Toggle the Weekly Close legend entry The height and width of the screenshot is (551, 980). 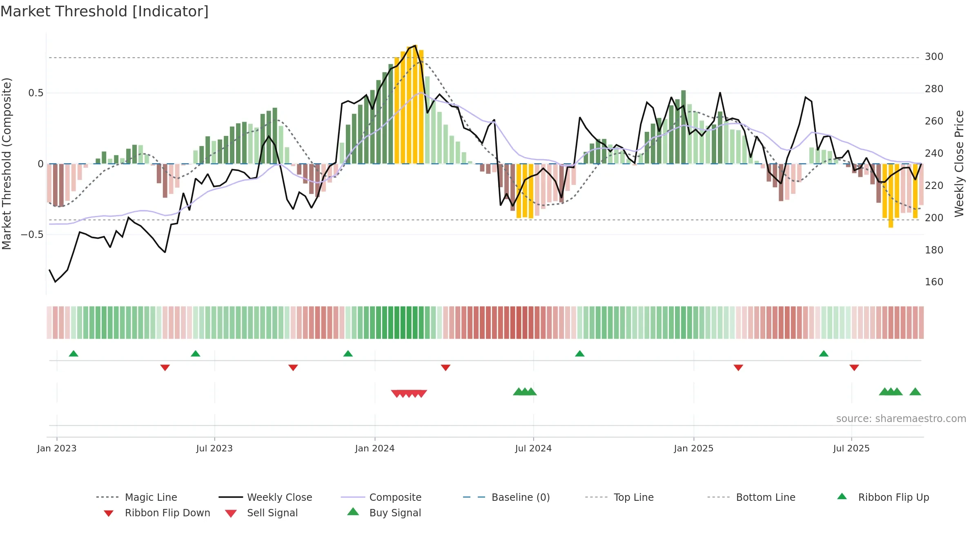coord(265,497)
